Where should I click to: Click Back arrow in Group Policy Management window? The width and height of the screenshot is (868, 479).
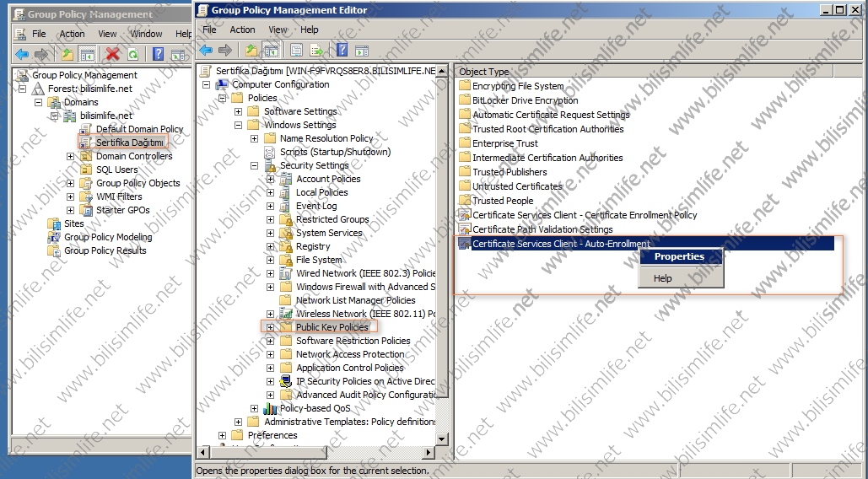point(22,54)
